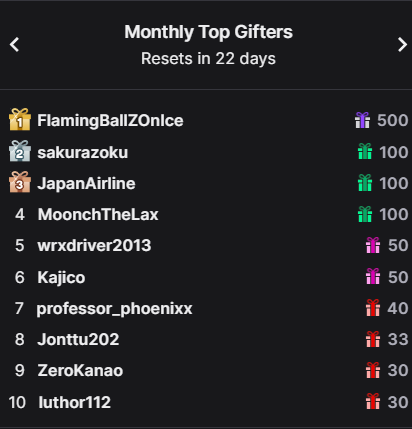Screen dimensions: 412x429
Task: Click green gift icon next to sakurazoku's 100
Action: (365, 151)
